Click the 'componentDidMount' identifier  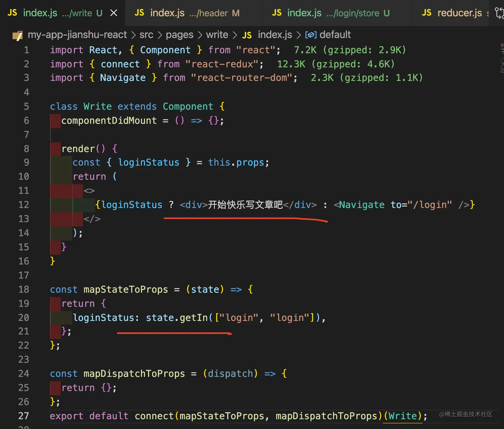(x=109, y=120)
